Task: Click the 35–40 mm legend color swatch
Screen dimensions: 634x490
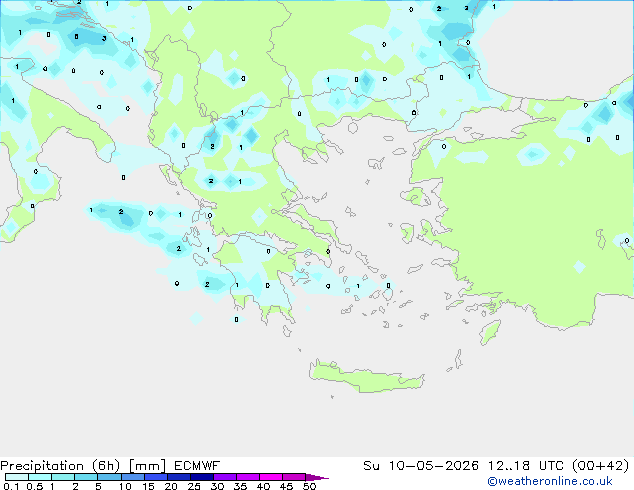Action: [248, 477]
